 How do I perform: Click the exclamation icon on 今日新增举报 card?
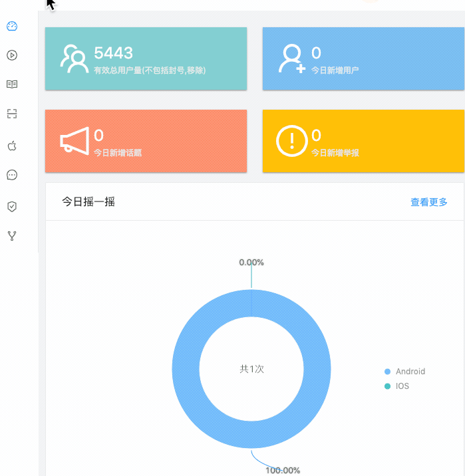pyautogui.click(x=292, y=141)
